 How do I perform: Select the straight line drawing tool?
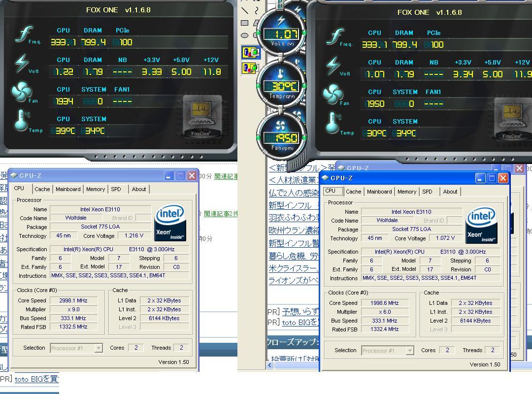[x=245, y=10]
